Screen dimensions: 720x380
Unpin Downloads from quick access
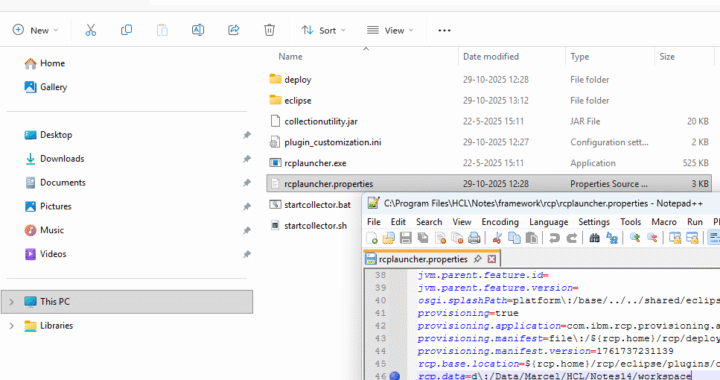(247, 159)
